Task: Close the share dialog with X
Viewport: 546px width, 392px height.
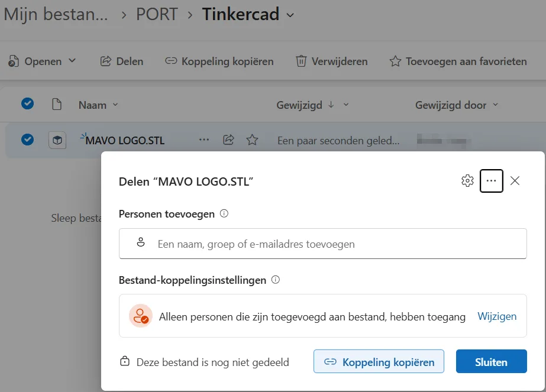Action: tap(515, 181)
